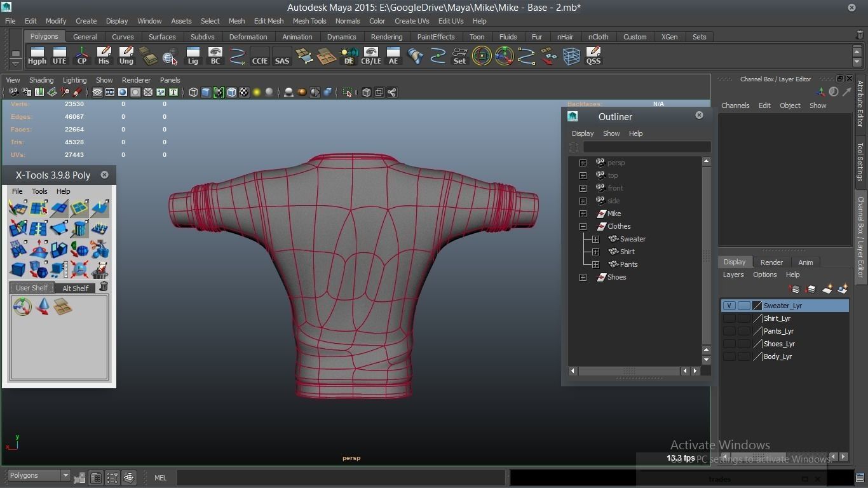
Task: Toggle display type box of Pants_Lyr
Action: pyautogui.click(x=743, y=331)
